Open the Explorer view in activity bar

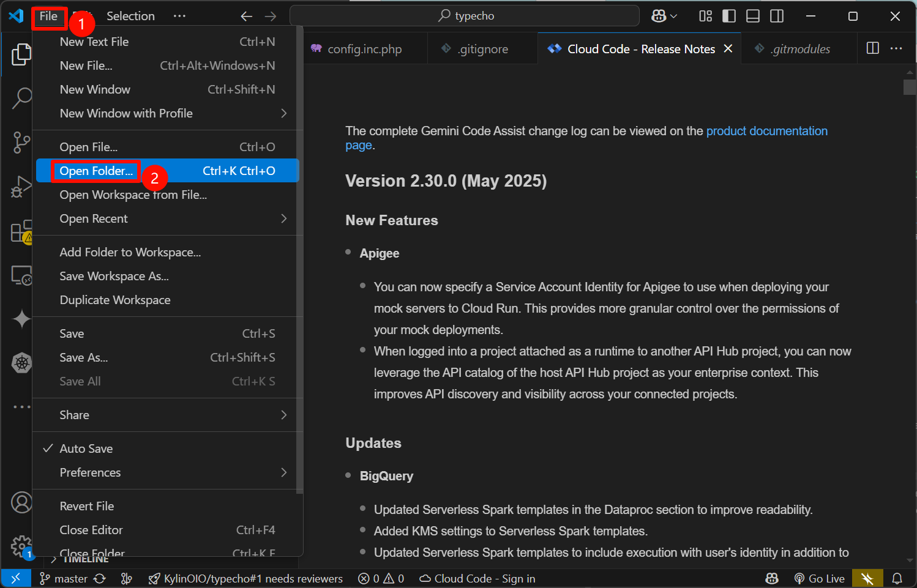(x=21, y=55)
